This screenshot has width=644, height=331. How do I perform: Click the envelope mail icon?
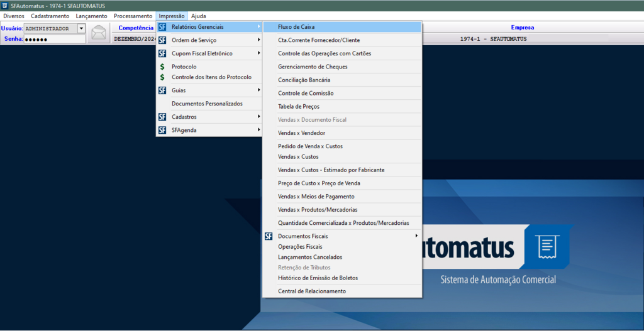(99, 33)
